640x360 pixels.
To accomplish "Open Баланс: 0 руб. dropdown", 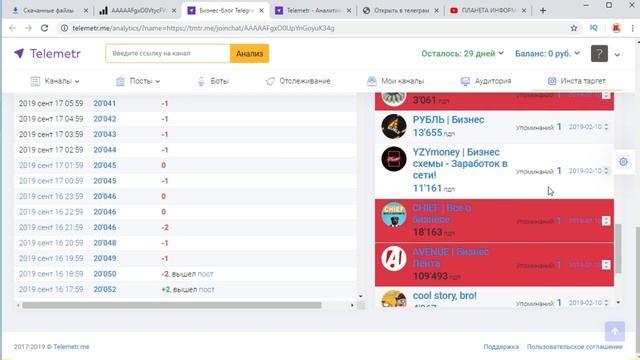I will [547, 53].
